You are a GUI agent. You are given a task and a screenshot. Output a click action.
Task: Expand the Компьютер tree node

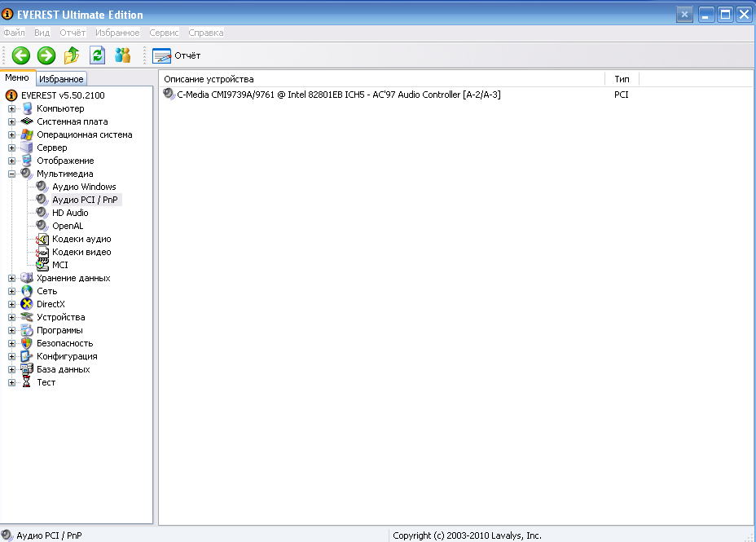pyautogui.click(x=11, y=108)
